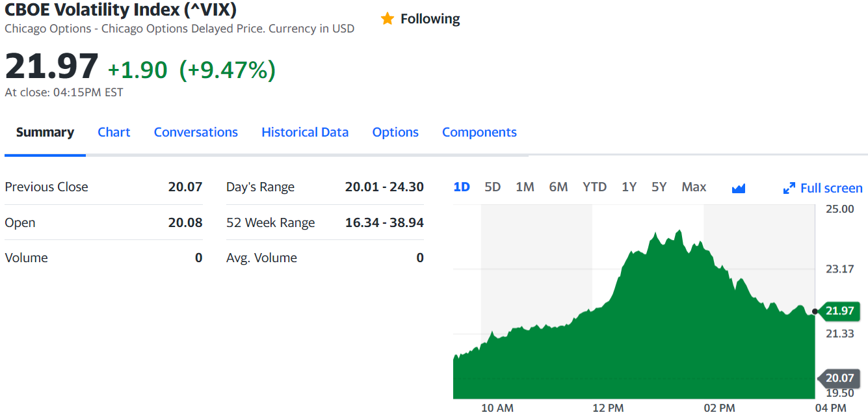Toggle the Following button
868x417 pixels.
coord(420,19)
